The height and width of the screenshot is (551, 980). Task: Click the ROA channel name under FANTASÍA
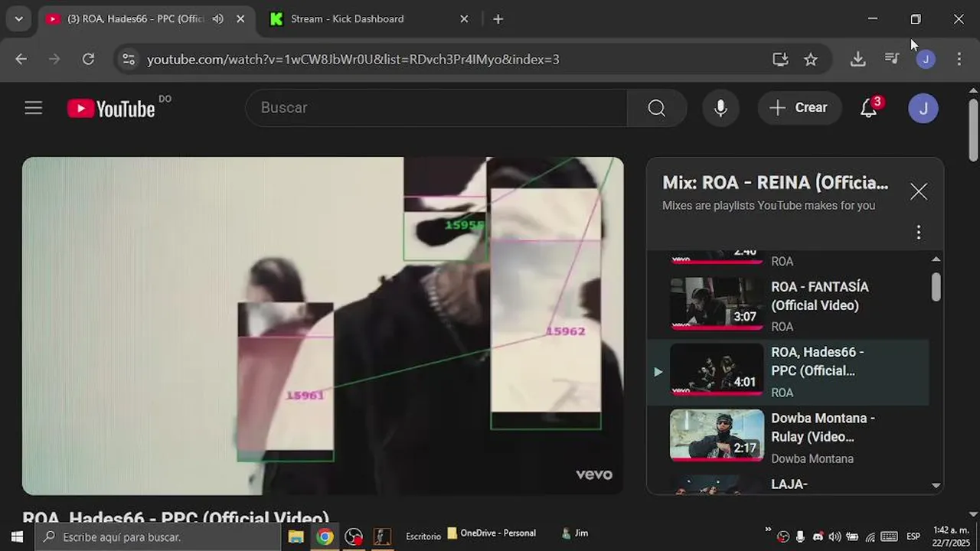tap(782, 327)
